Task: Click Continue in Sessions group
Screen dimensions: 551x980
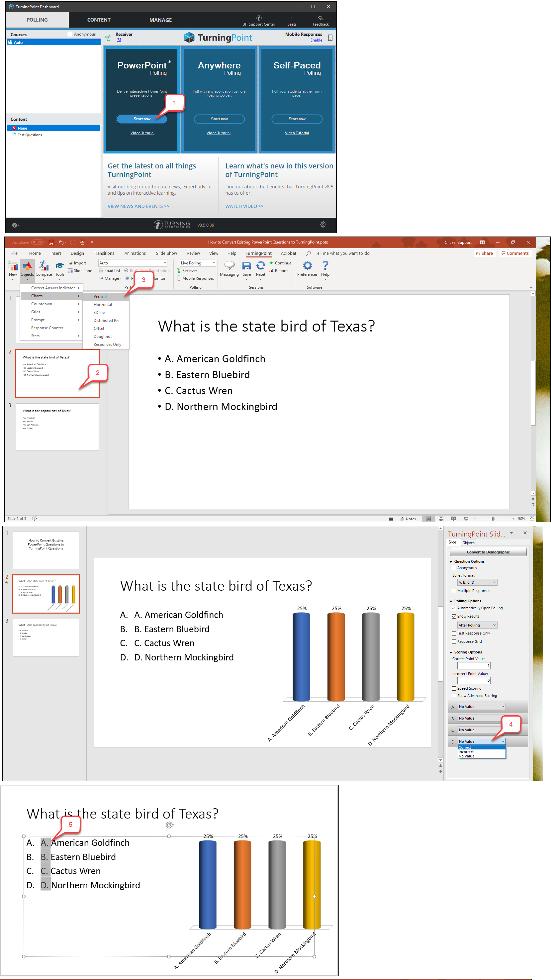Action: [x=280, y=263]
